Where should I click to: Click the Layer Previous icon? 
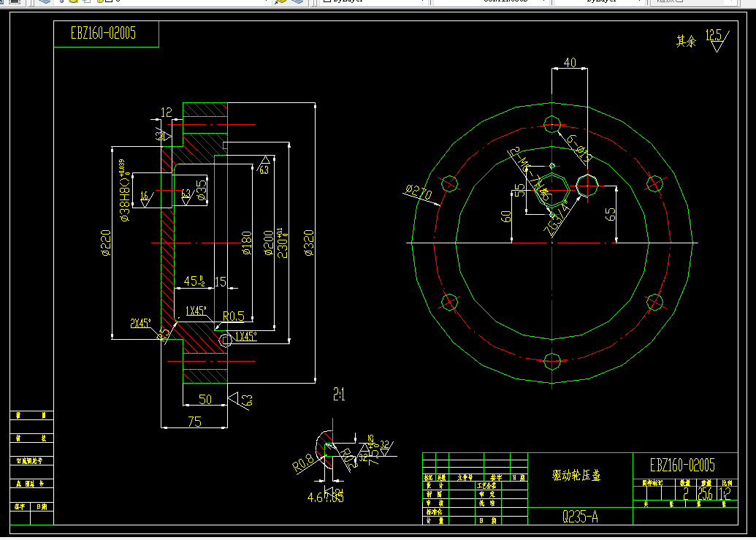point(299,1)
